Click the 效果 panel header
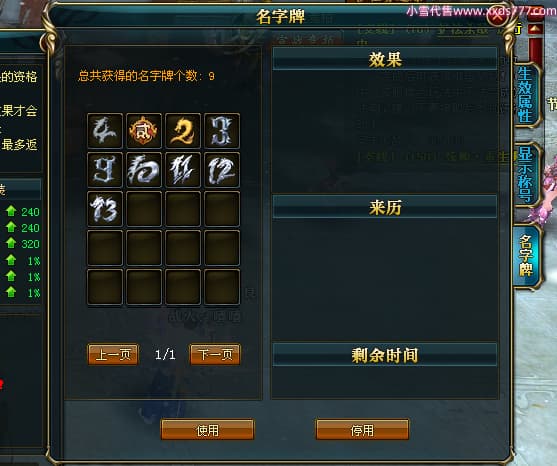Image resolution: width=557 pixels, height=466 pixels. [x=385, y=59]
